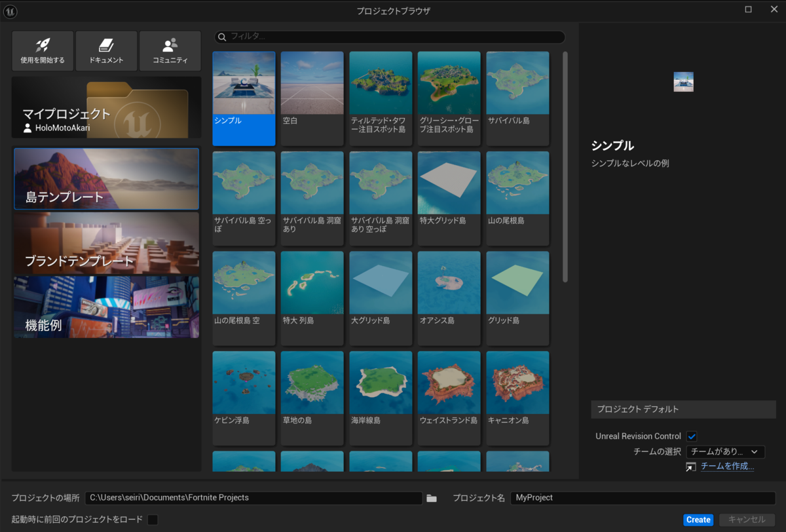Select the サバイバル島 template
This screenshot has width=786, height=532.
[517, 98]
